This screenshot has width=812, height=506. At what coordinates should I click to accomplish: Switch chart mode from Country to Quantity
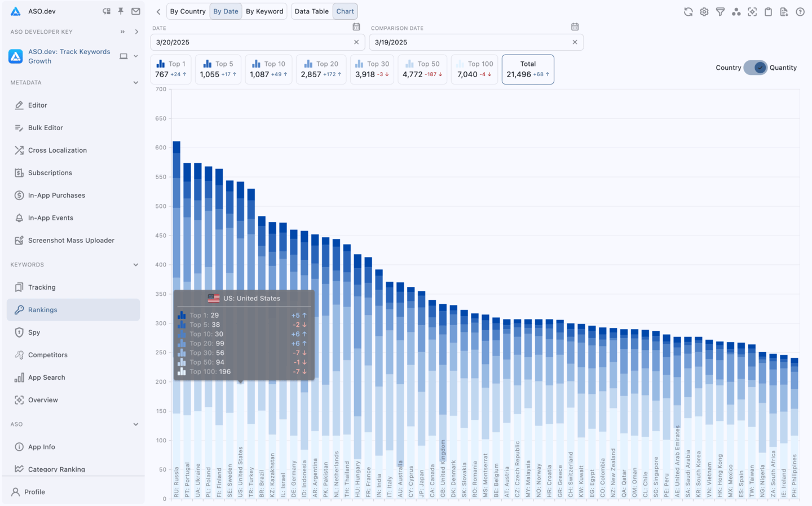pyautogui.click(x=755, y=67)
